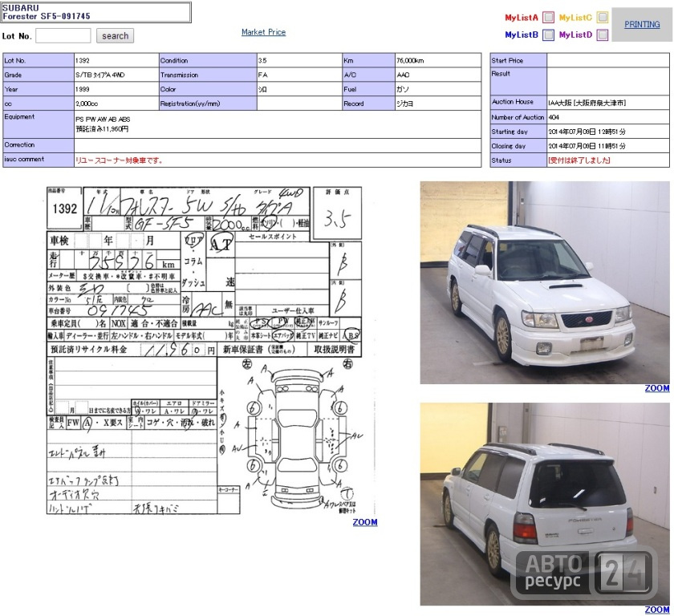
Task: Click the search button
Action: tap(115, 35)
